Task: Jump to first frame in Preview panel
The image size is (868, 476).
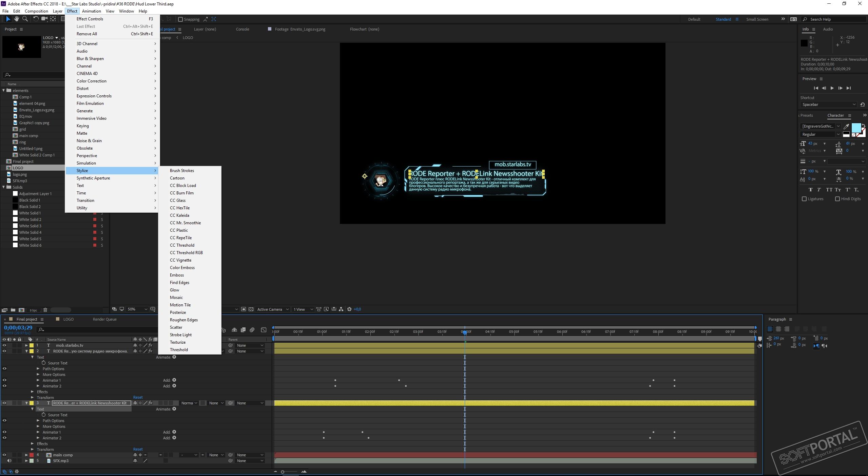Action: click(x=816, y=88)
